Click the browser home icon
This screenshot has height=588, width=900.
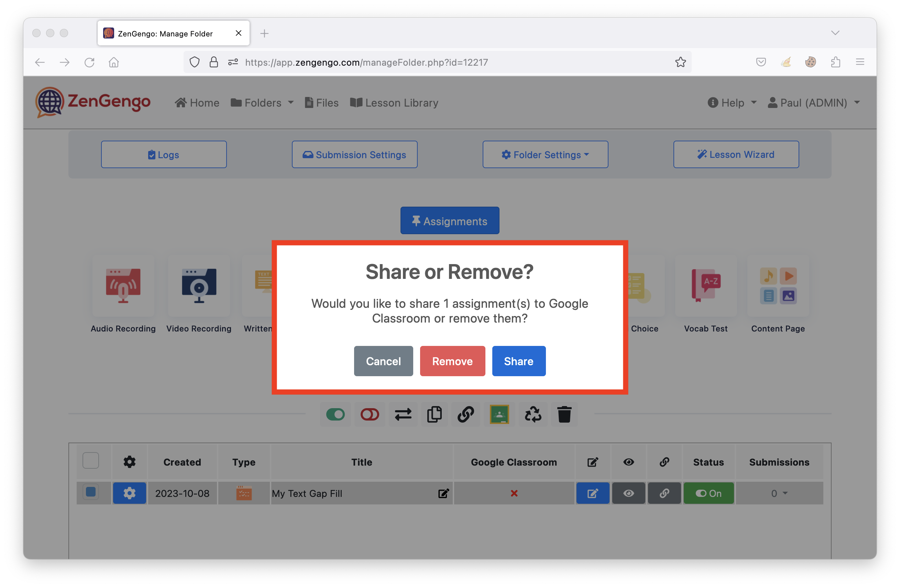(x=114, y=62)
